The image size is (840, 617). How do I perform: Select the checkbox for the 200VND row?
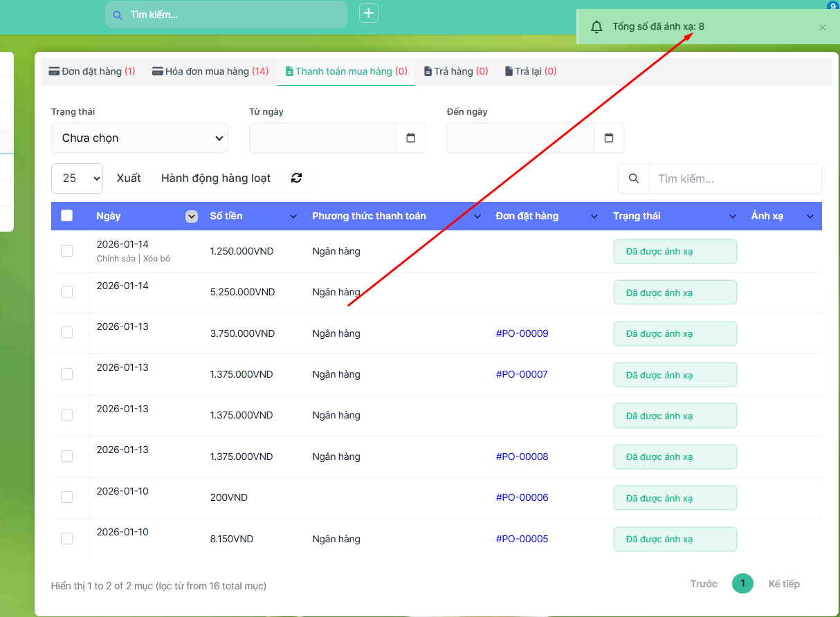point(66,497)
